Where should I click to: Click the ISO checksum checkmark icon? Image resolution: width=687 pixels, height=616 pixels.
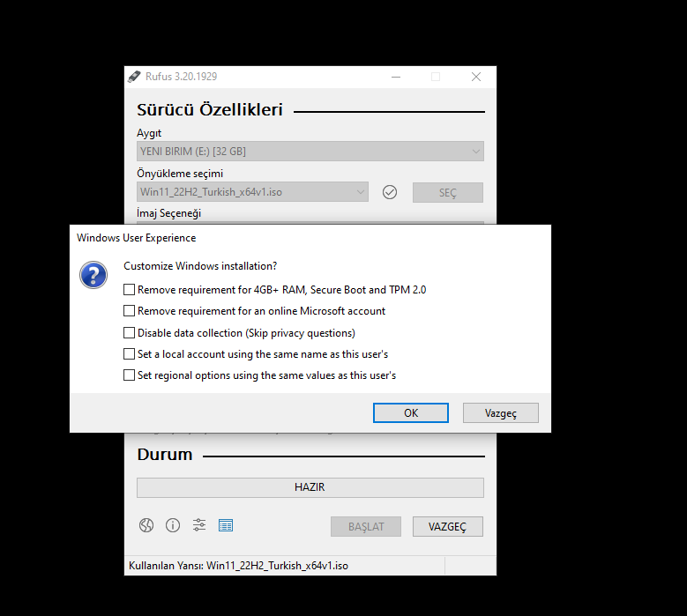(x=390, y=192)
